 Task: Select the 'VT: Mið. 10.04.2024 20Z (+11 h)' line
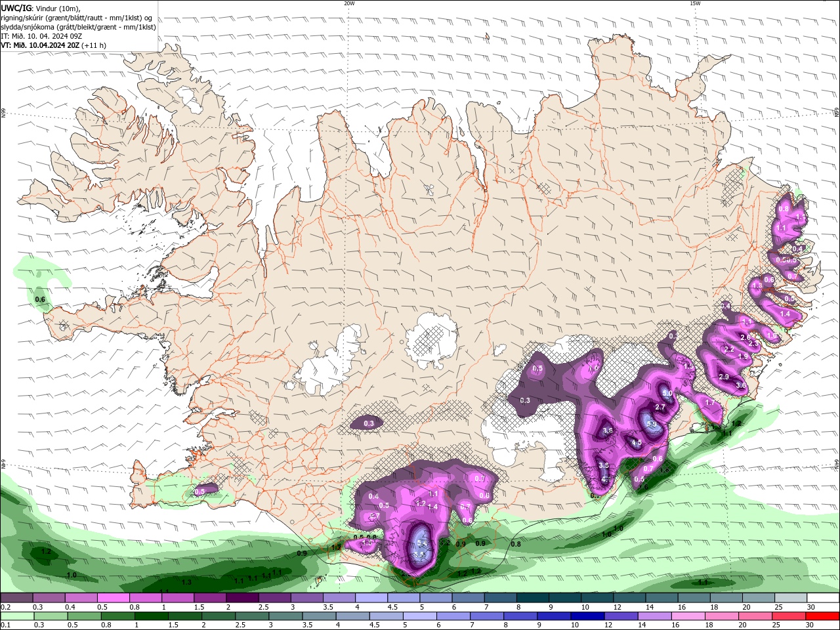pyautogui.click(x=54, y=45)
